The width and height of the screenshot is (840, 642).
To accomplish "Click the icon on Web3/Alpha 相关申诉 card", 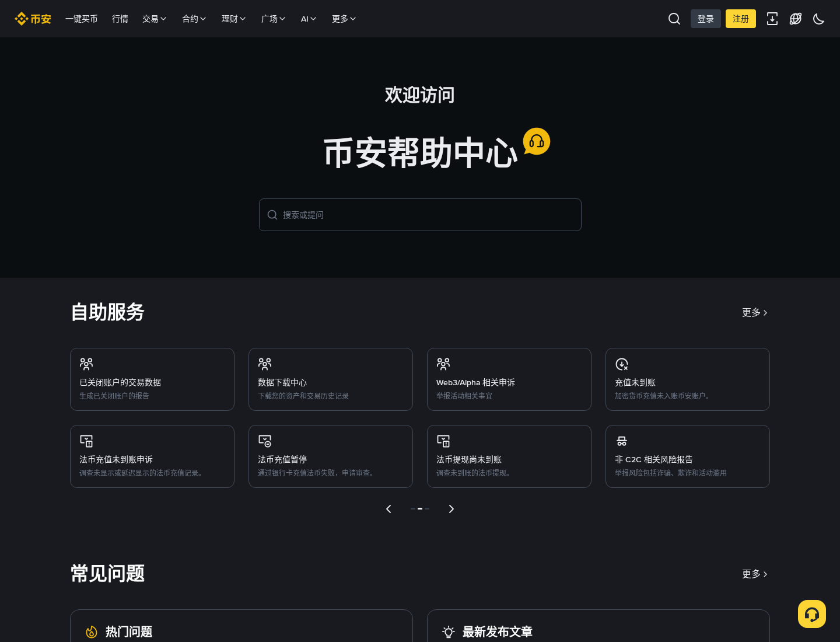I will (443, 364).
